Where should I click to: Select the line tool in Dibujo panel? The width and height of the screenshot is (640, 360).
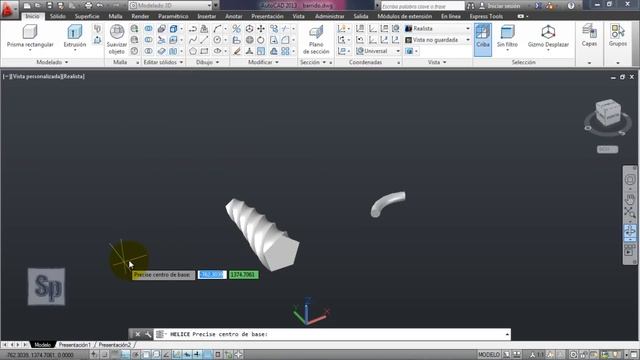tap(204, 40)
